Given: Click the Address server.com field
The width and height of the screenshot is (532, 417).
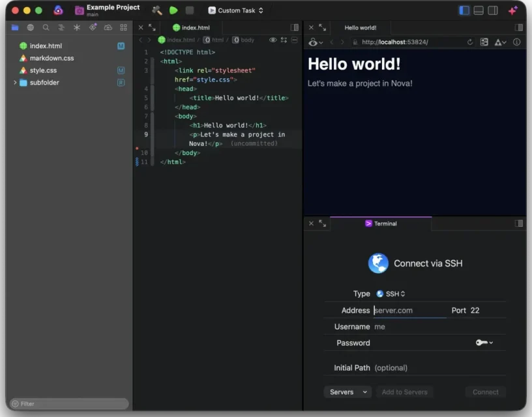Looking at the screenshot, I should (410, 310).
